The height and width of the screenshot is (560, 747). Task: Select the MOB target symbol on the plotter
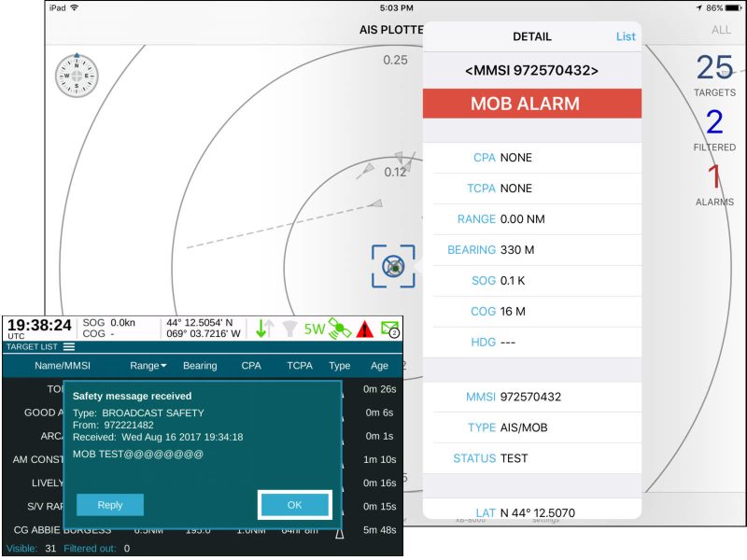tap(394, 268)
